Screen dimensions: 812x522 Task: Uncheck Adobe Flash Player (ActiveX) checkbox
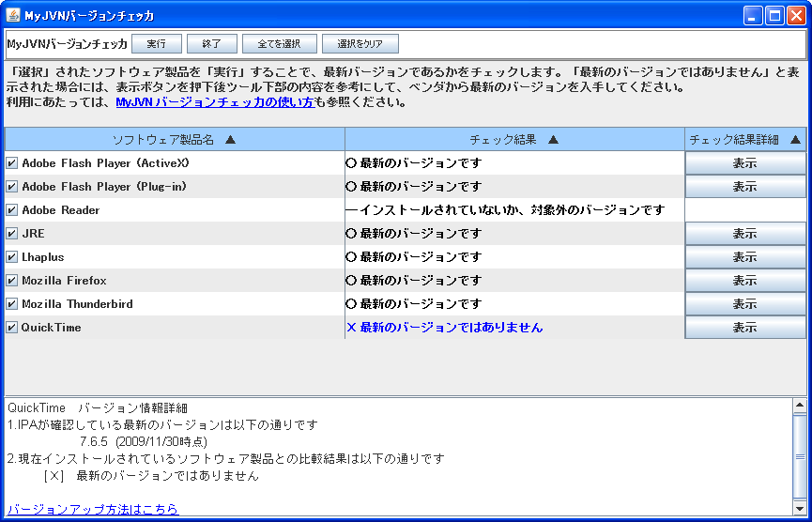(11, 163)
